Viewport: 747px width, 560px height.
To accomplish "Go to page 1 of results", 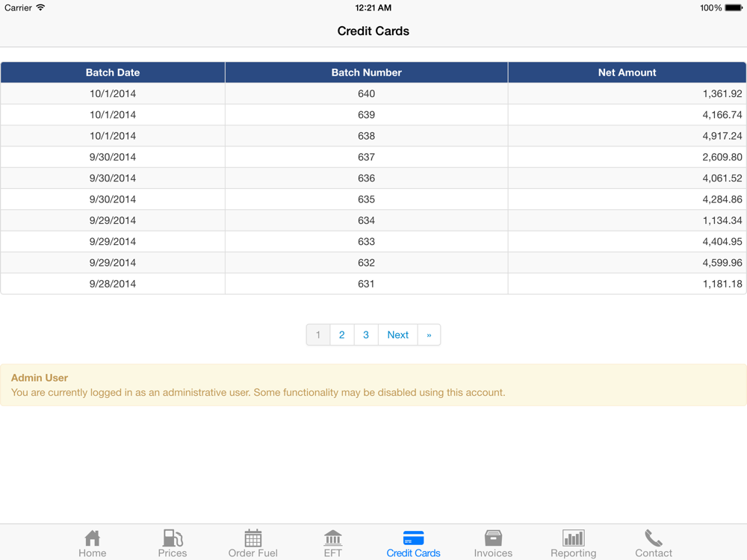I will [x=318, y=335].
